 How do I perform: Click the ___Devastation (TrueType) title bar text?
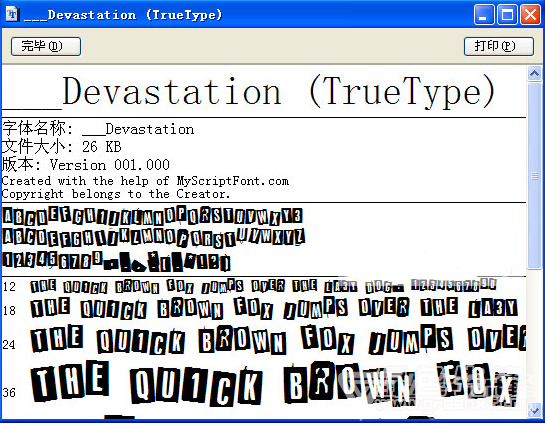click(x=123, y=15)
